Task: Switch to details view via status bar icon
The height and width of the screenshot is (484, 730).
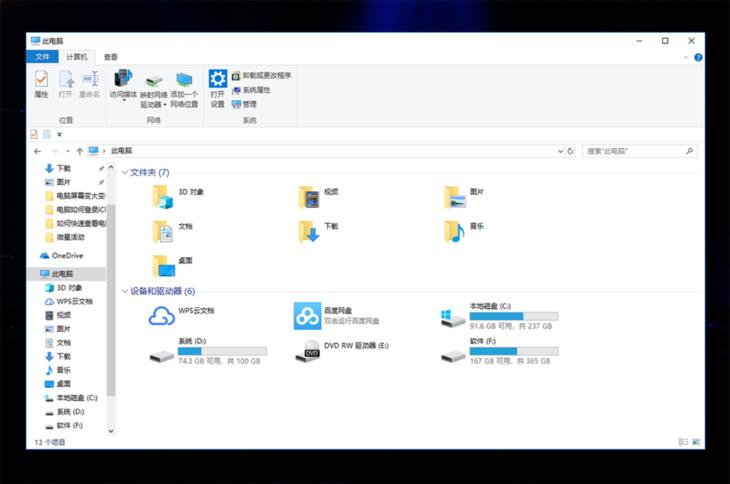Action: pyautogui.click(x=683, y=442)
